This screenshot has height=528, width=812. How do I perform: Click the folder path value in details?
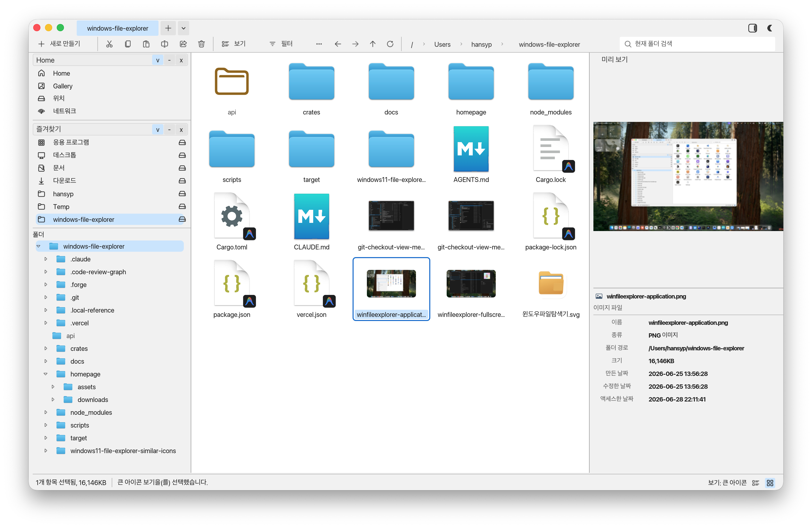pos(696,348)
